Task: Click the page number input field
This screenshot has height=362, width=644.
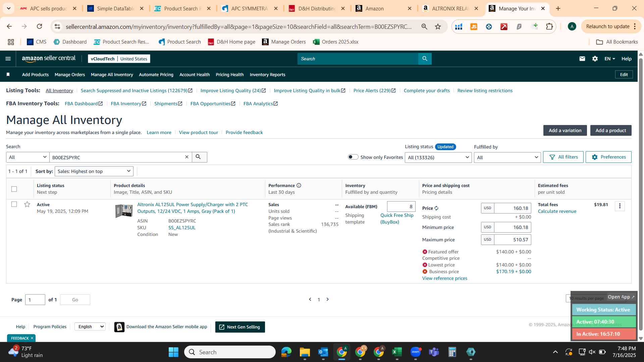Action: coord(35,300)
